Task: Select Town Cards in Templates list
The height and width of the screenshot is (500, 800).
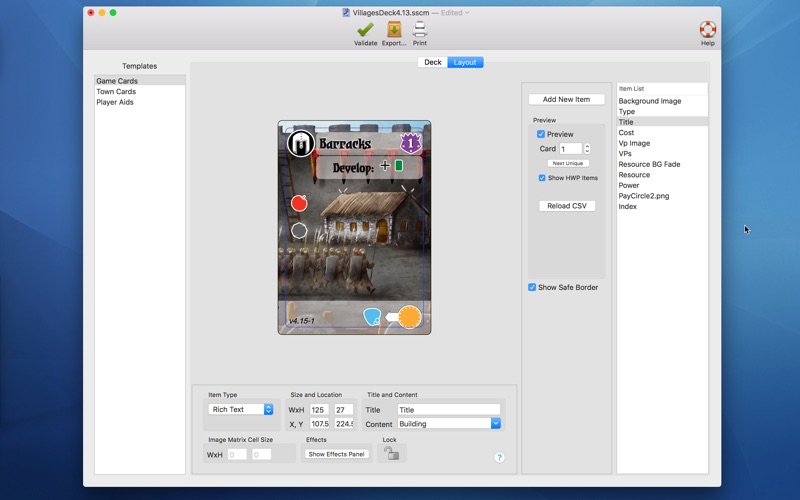Action: click(x=116, y=92)
